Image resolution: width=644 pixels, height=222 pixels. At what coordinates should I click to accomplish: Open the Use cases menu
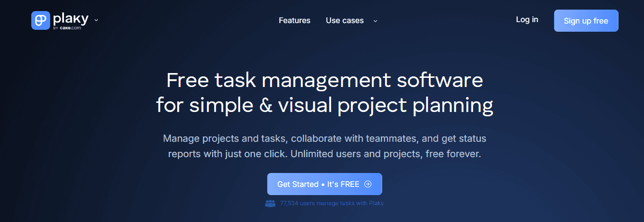(345, 21)
